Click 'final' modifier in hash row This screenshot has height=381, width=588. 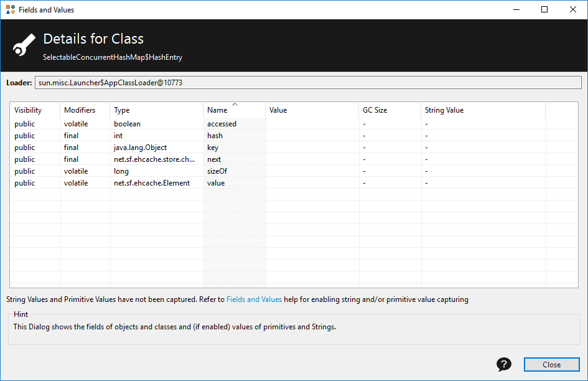coord(71,136)
